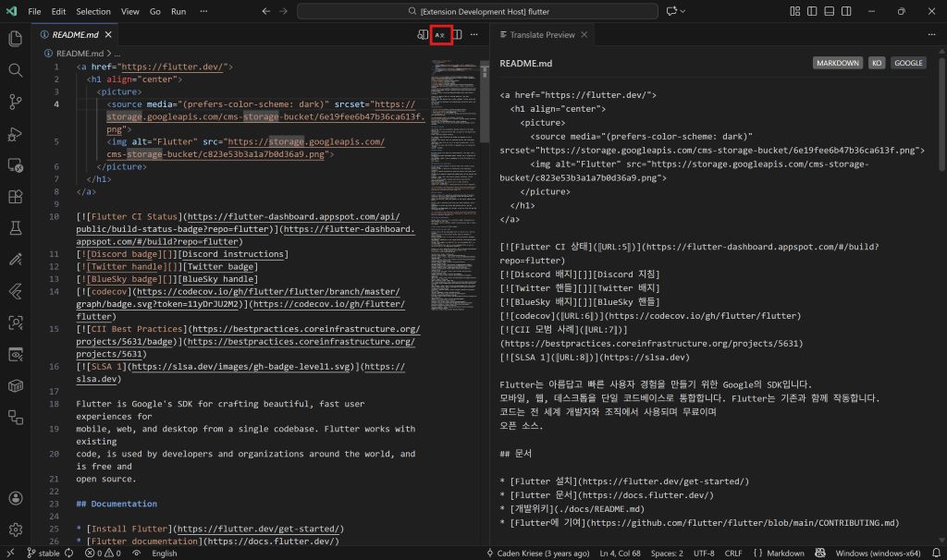Click the Caden Kriese blame annotation

pos(537,553)
